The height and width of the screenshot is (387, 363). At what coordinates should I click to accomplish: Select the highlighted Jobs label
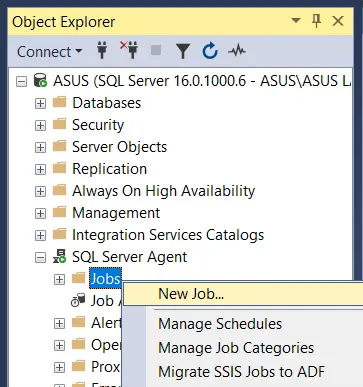pos(105,279)
